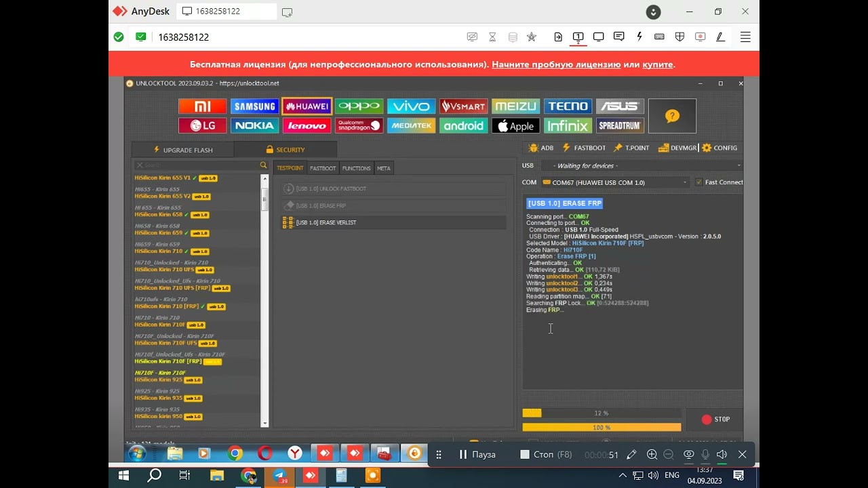
Task: Open Telegram in Windows taskbar
Action: click(x=279, y=476)
